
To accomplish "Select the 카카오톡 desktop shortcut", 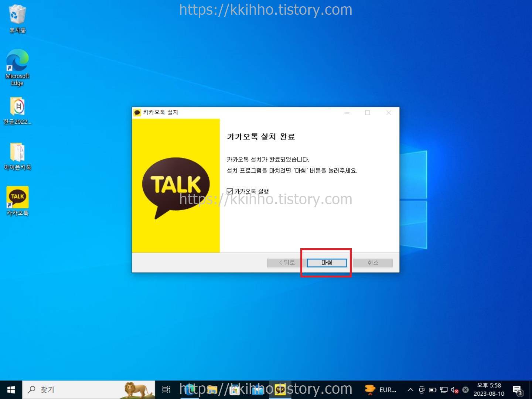I will tap(17, 201).
